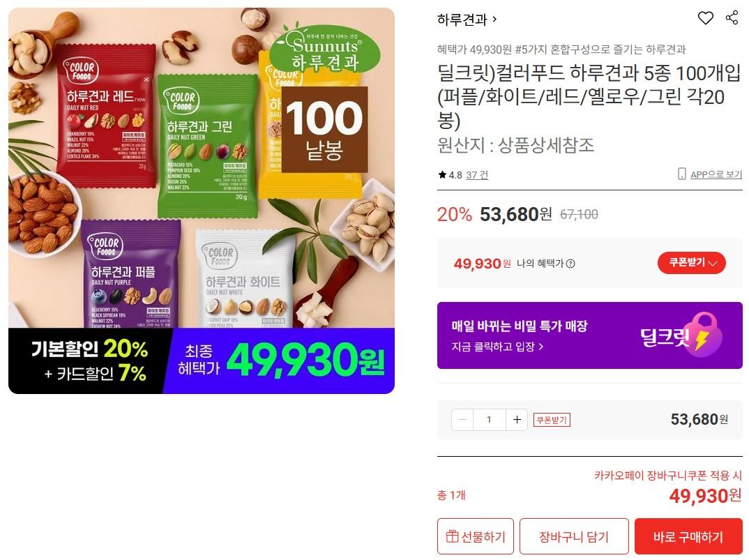Click the star rating icon
Viewport: 749px width, 560px height.
442,175
